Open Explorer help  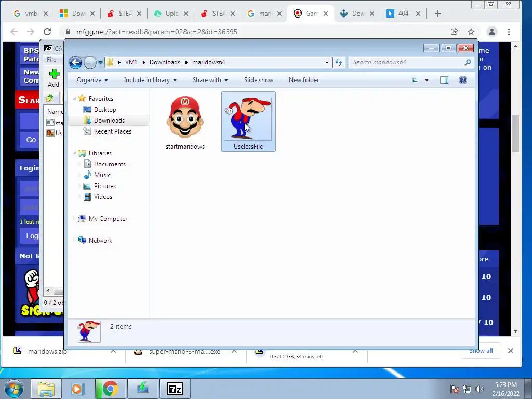click(463, 80)
